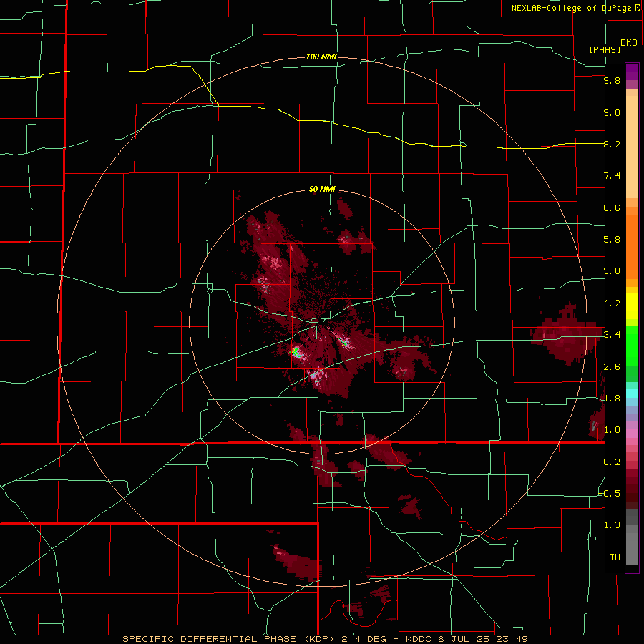The image size is (644, 644).
Task: Pick the gray band at the color bar bottom
Action: coord(632,545)
